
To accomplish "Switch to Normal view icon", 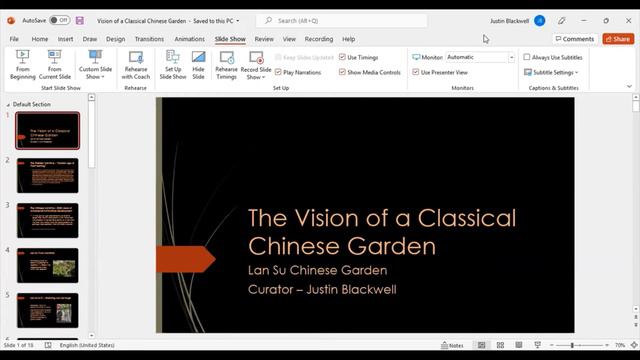I will click(x=482, y=345).
